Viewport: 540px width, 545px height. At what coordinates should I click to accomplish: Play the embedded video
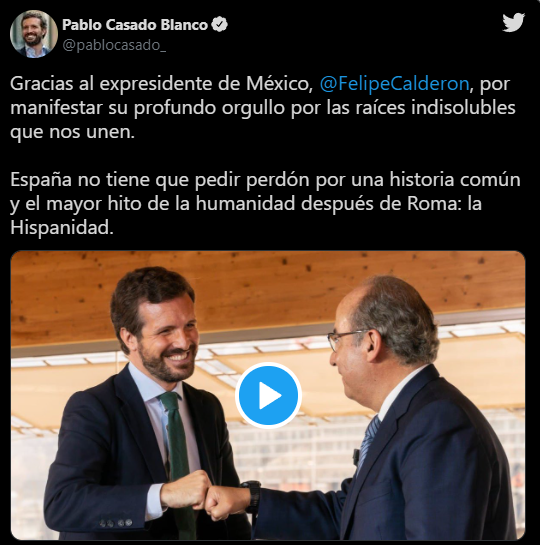268,395
